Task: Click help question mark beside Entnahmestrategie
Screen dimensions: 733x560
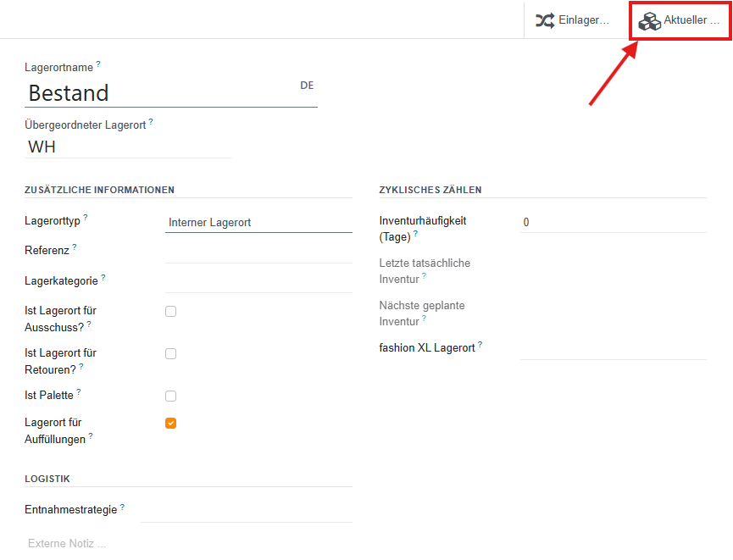Action: (122, 507)
